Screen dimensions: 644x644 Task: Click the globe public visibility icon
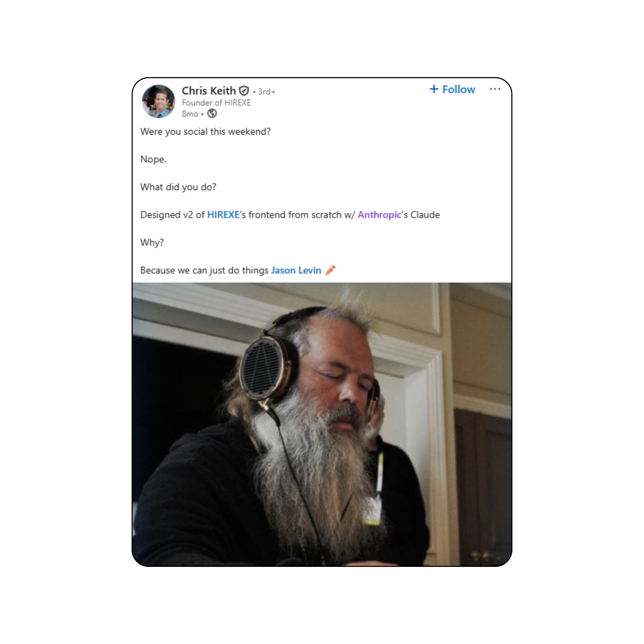click(212, 114)
